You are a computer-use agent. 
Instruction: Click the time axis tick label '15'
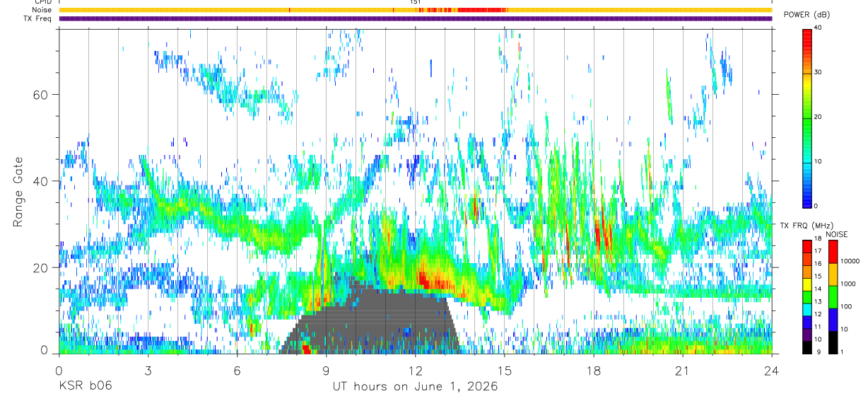(504, 371)
